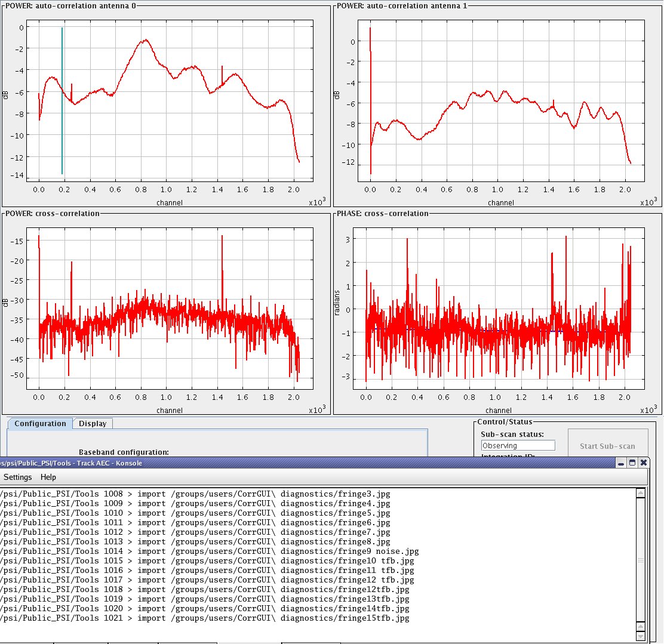Click the 'Control/Status' group title
This screenshot has height=644, width=664.
505,422
